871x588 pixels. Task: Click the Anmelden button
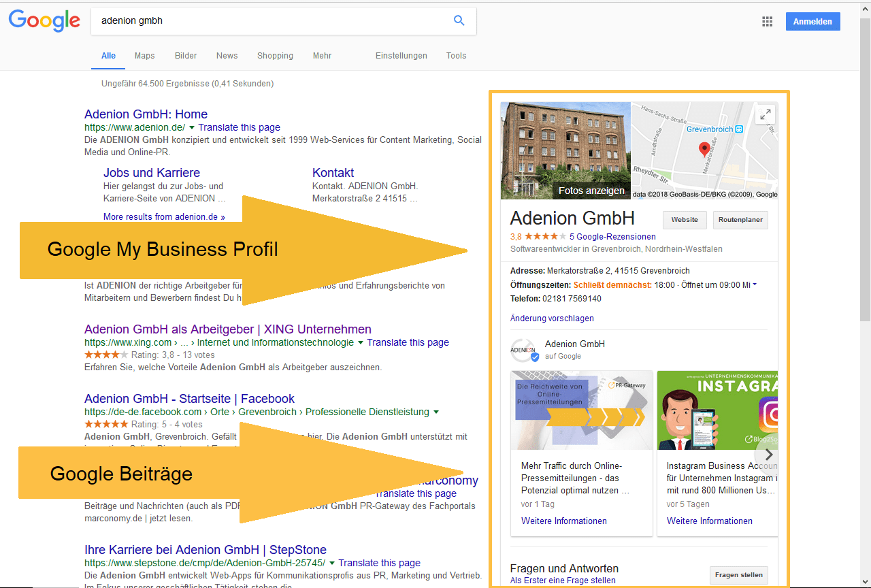(812, 22)
